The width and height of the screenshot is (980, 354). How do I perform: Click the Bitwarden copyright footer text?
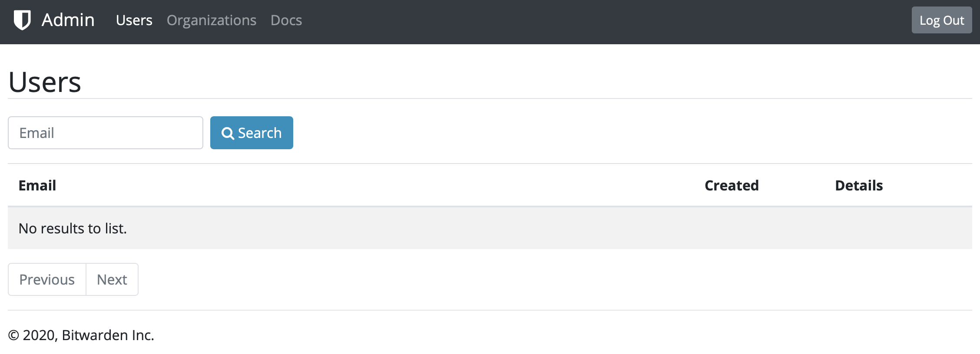tap(82, 334)
